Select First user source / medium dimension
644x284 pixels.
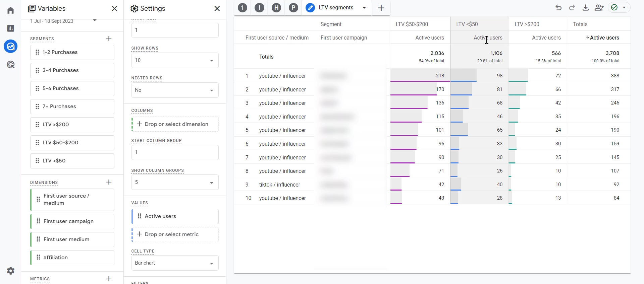(72, 200)
